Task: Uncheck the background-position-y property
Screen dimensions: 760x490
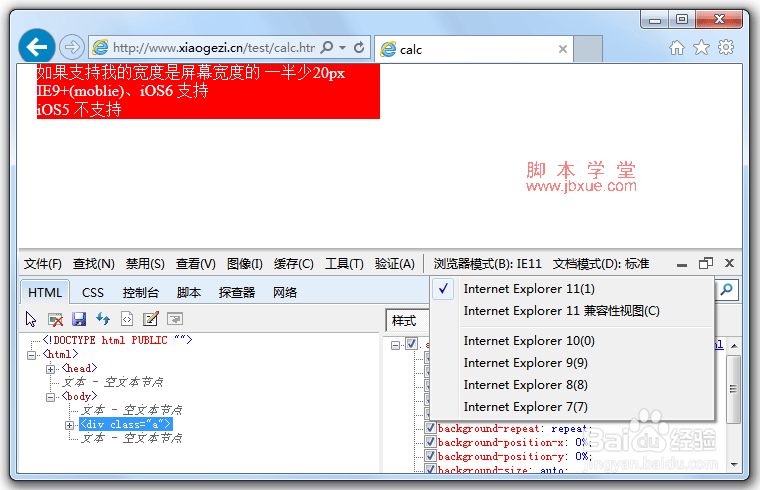Action: pyautogui.click(x=430, y=456)
